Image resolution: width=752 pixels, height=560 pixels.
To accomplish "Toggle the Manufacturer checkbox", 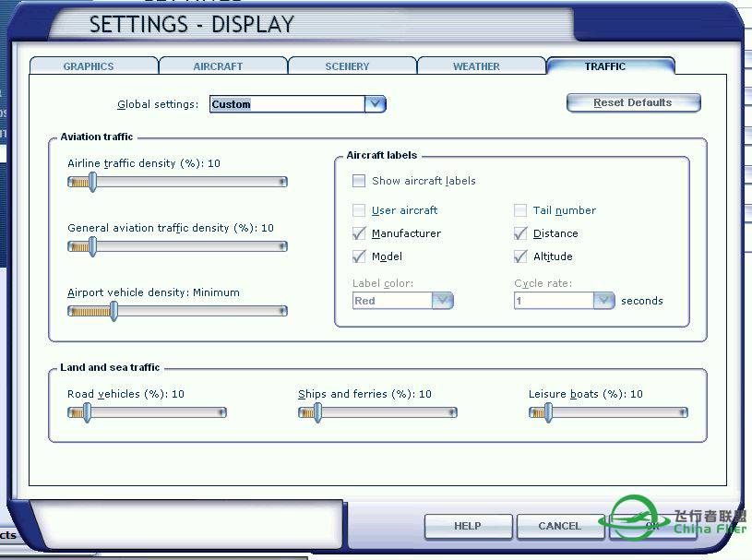I will pyautogui.click(x=359, y=233).
